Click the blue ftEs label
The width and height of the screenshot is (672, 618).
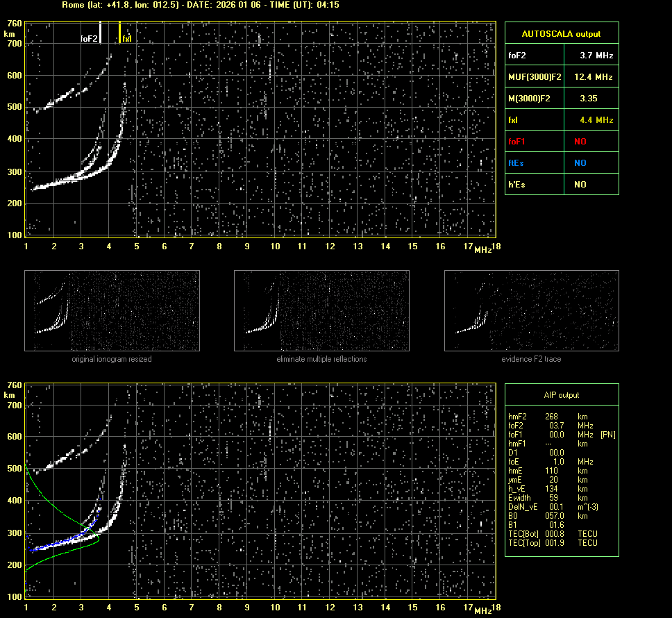[516, 163]
